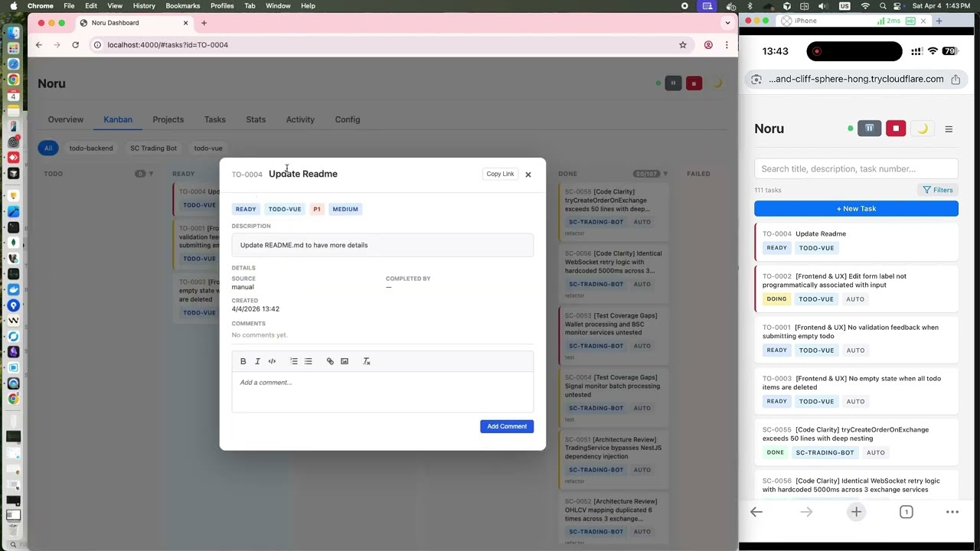Viewport: 980px width, 551px height.
Task: Open SC-0055 card in DONE column
Action: tap(613, 212)
